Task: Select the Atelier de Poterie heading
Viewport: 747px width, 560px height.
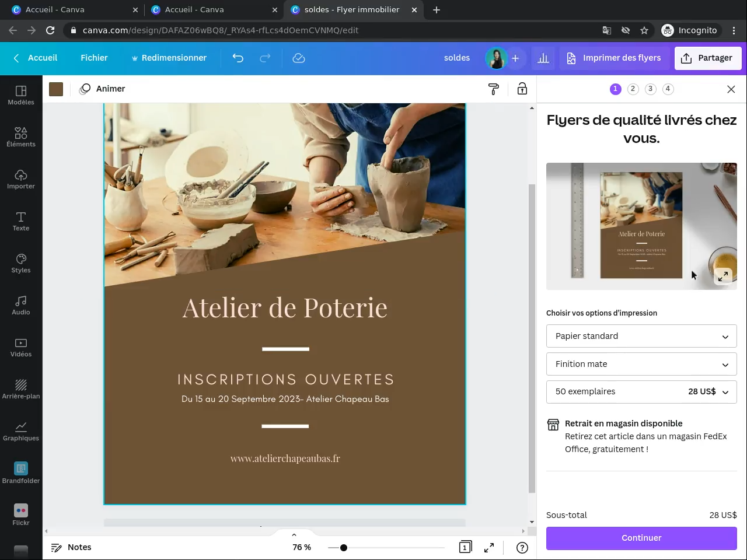Action: coord(285,307)
